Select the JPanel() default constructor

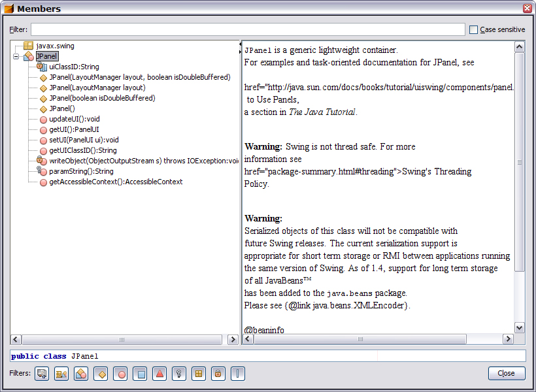(62, 108)
